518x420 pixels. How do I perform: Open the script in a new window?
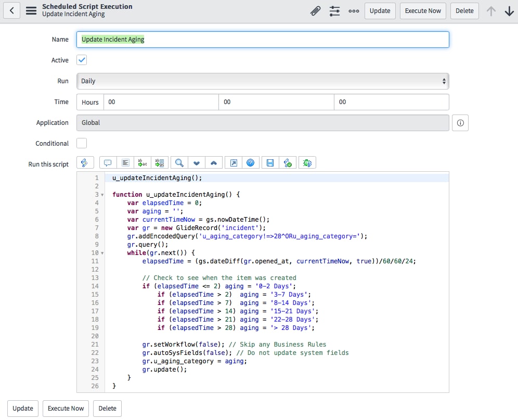(233, 162)
